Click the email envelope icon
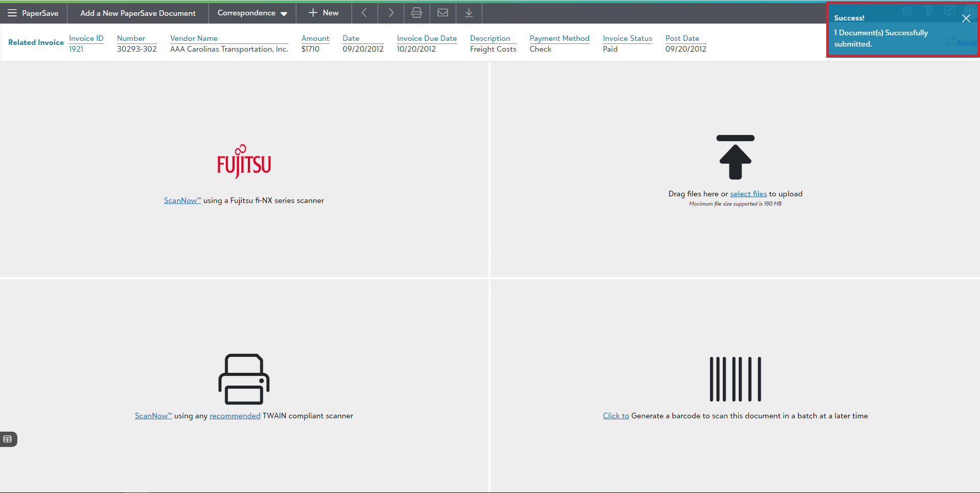 coord(443,13)
